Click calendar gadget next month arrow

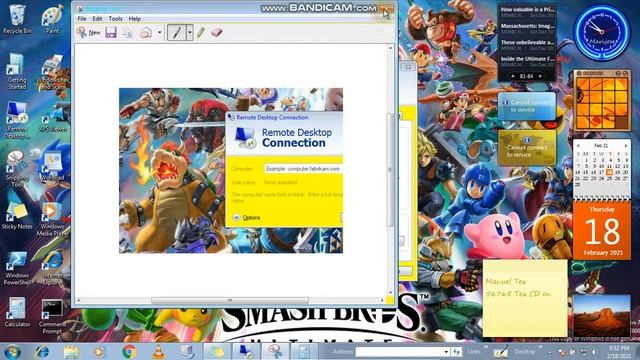pos(626,146)
